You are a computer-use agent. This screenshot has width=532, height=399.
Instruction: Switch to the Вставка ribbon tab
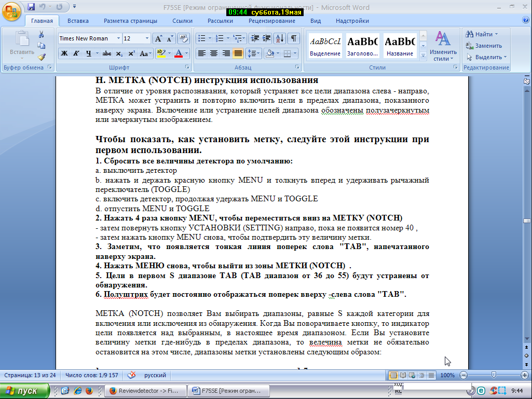click(x=78, y=21)
